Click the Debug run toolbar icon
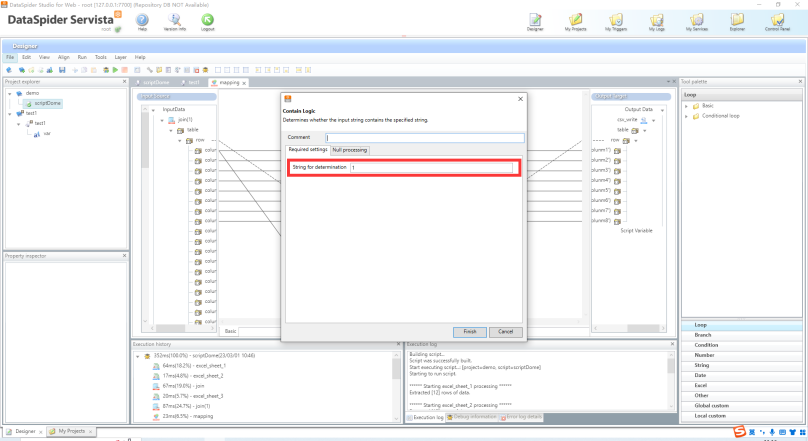This screenshot has width=808, height=441. tap(106, 70)
